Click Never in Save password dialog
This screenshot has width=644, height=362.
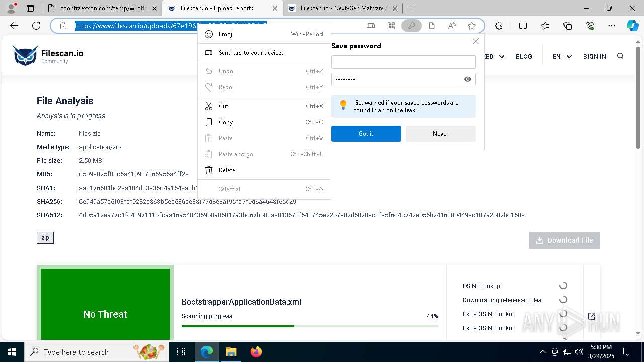pos(440,134)
